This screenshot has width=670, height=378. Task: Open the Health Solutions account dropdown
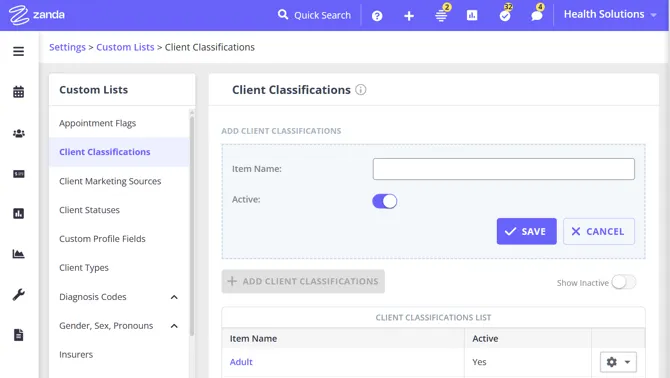pos(610,15)
